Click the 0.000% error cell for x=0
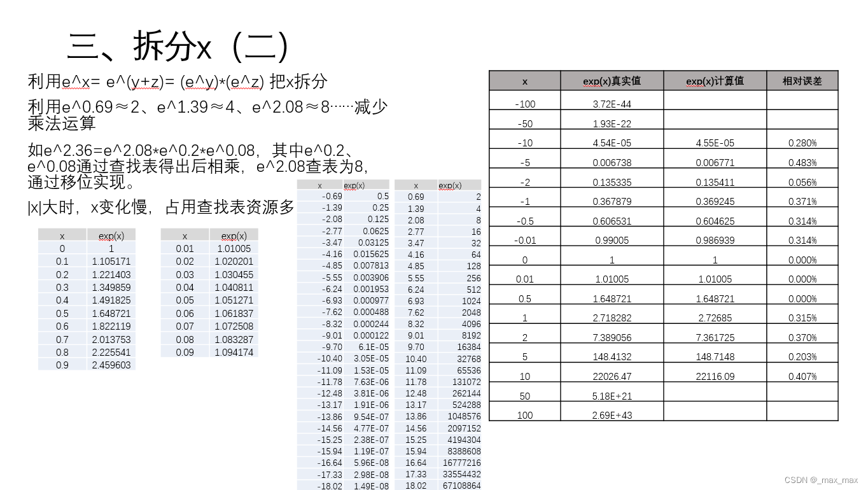Screen dimensions: 868x490 click(x=802, y=259)
